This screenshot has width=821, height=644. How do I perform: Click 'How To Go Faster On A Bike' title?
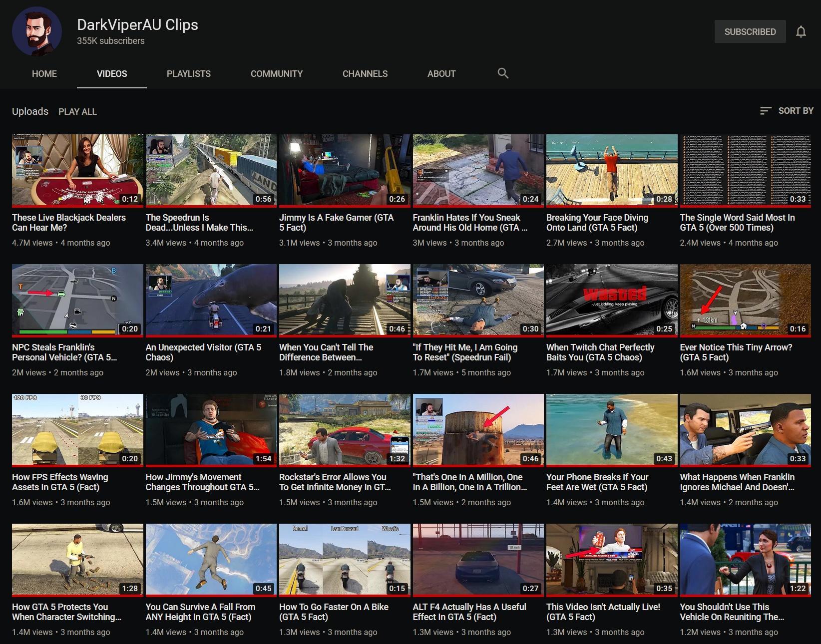(x=334, y=612)
